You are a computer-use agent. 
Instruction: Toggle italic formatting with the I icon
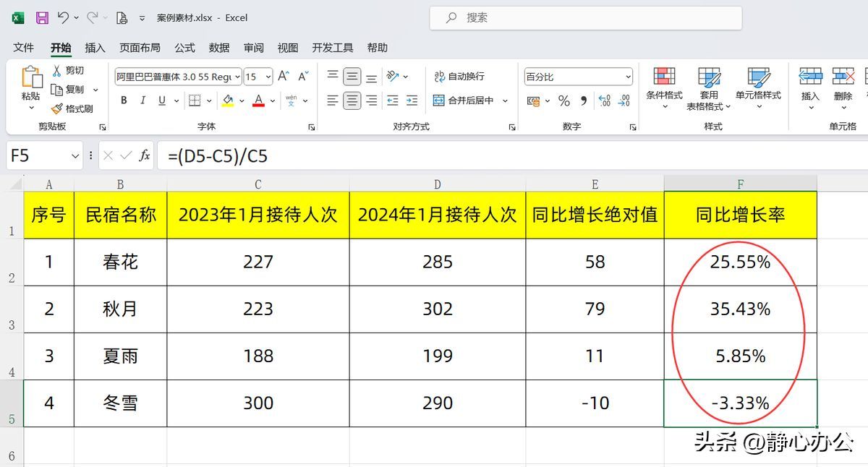[x=142, y=100]
